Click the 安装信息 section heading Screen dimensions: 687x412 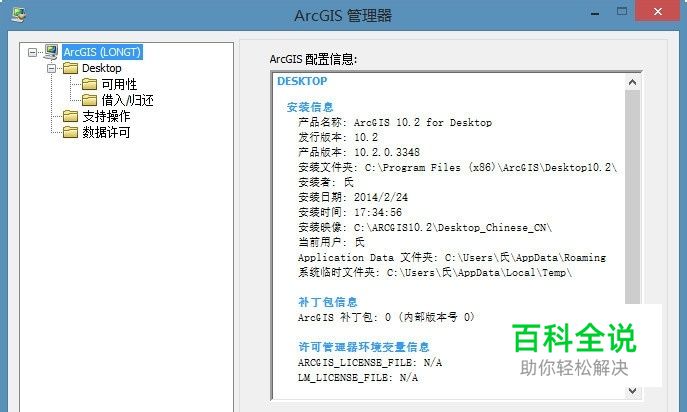click(310, 107)
